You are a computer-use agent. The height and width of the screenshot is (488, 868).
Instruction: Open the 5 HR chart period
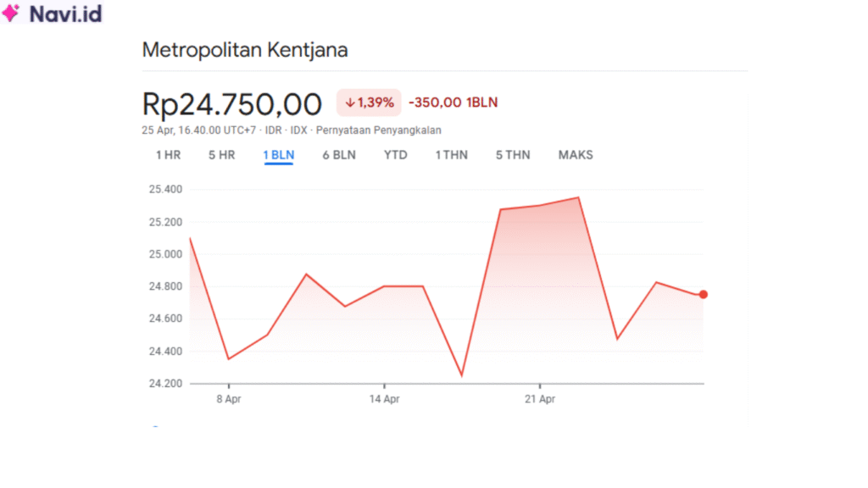221,155
